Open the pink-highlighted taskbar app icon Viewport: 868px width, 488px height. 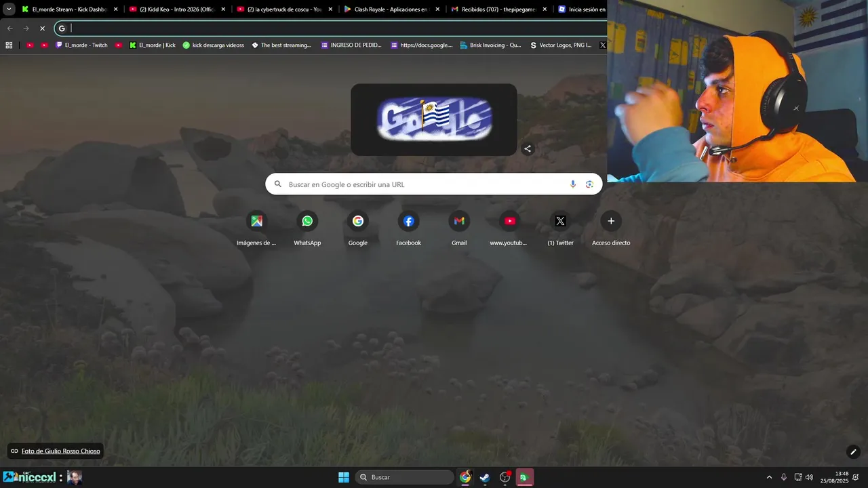click(524, 477)
